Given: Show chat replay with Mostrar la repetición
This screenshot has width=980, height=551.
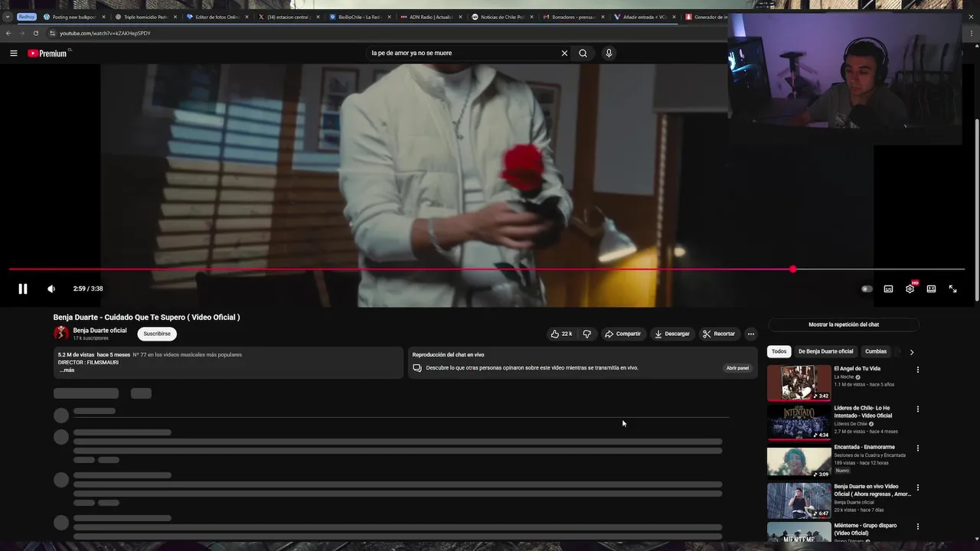Looking at the screenshot, I should coord(843,324).
